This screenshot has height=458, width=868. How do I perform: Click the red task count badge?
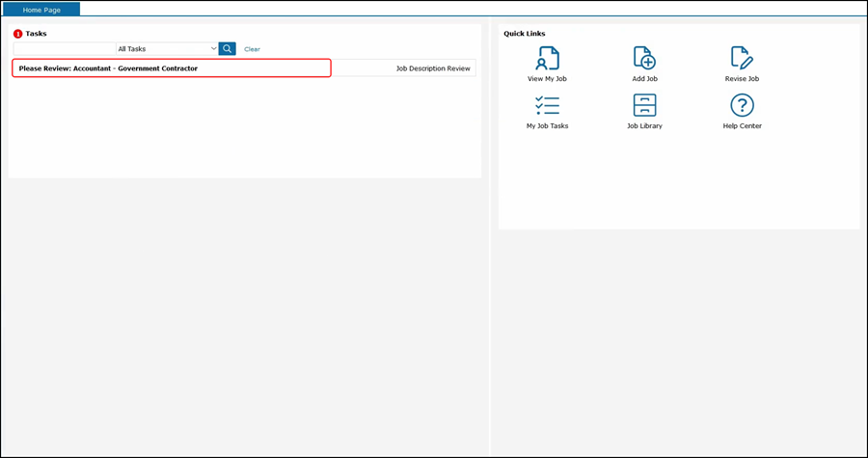click(17, 34)
